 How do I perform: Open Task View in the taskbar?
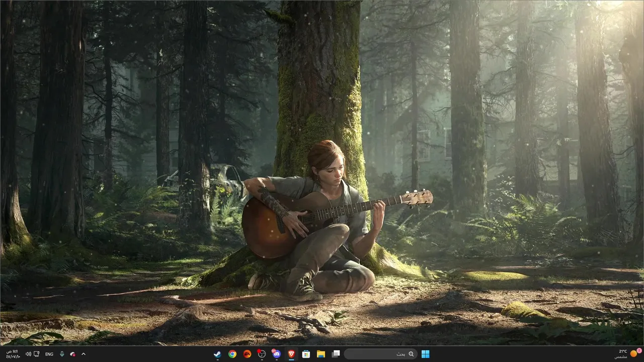click(336, 354)
